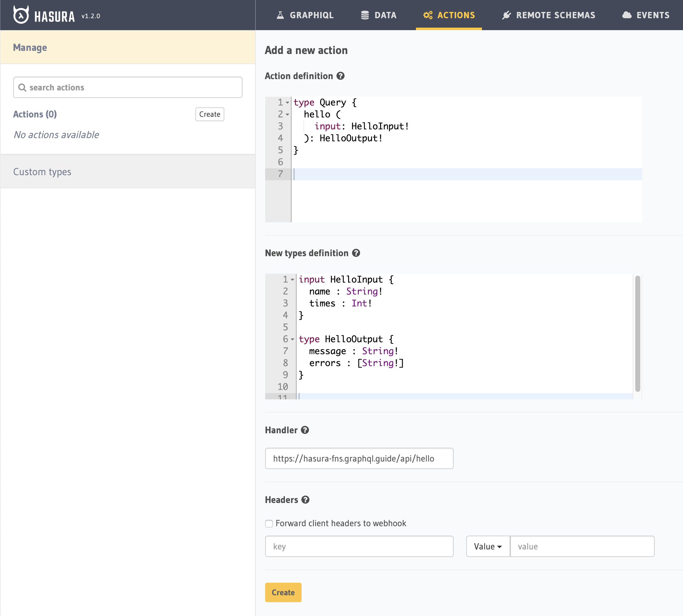Enable Forward client headers to webhook

269,524
